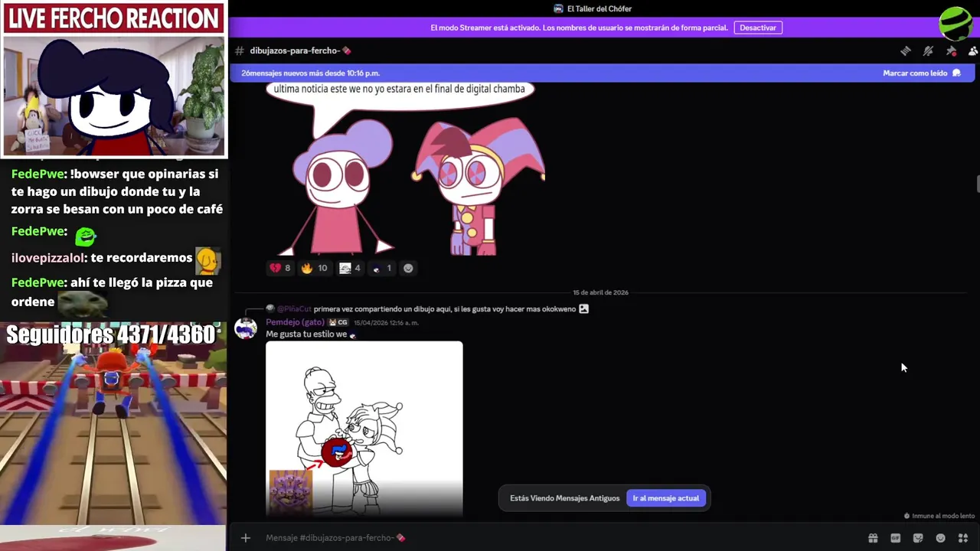Click the broken heart reaction with 8
Viewport: 980px width, 551px height.
click(279, 268)
